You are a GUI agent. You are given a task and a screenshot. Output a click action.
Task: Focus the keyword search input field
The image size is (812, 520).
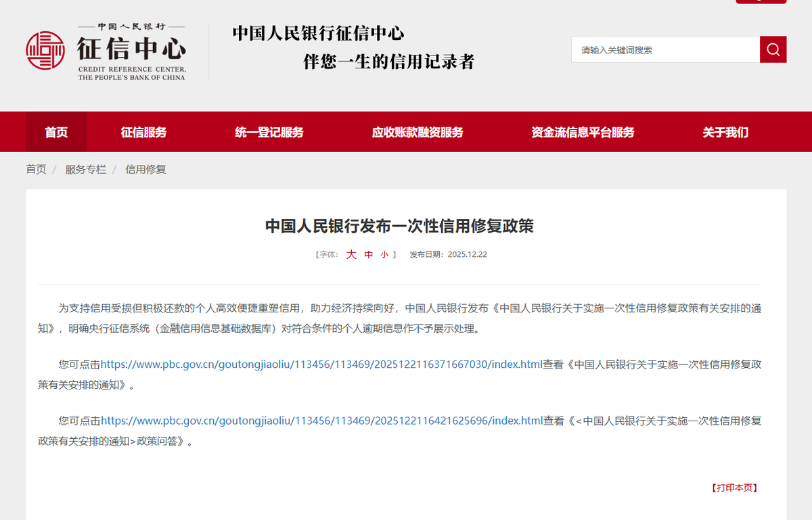click(x=665, y=49)
